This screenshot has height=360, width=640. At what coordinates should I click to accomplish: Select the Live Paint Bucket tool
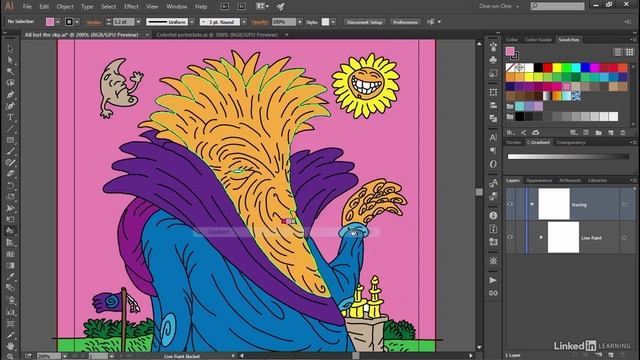click(x=10, y=231)
